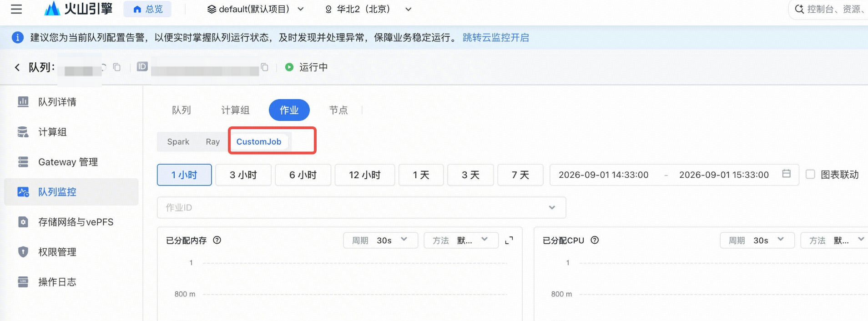Click the start time 2026-09-01 14:33:00 field

point(604,175)
